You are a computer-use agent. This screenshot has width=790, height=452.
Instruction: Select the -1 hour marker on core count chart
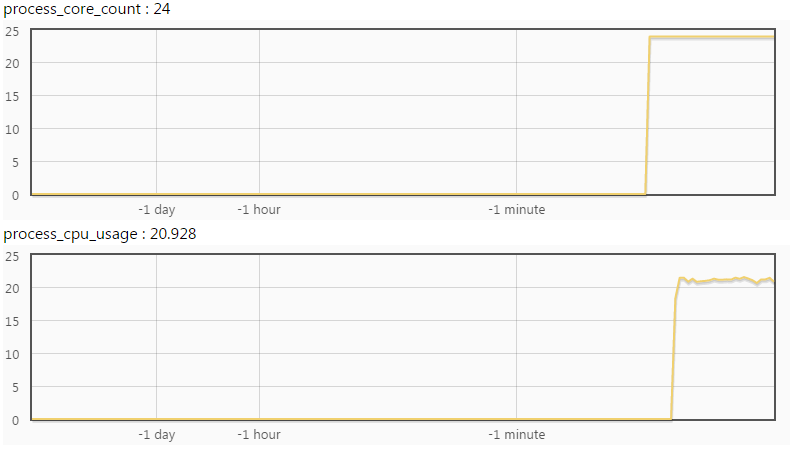258,210
